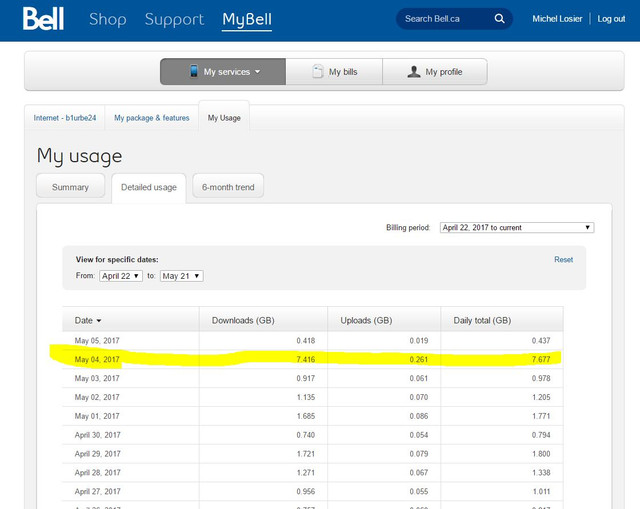This screenshot has width=640, height=509.
Task: Expand the My services dropdown arrow
Action: (258, 71)
